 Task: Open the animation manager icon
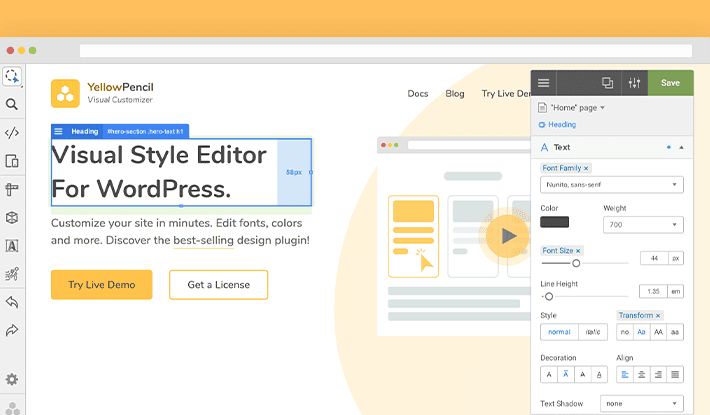click(x=12, y=274)
